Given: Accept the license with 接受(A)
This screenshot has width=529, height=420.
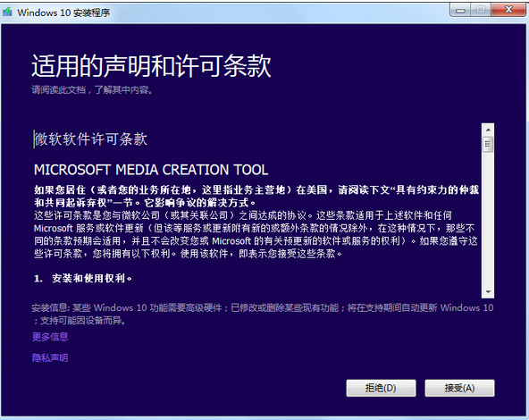Looking at the screenshot, I should 459,388.
